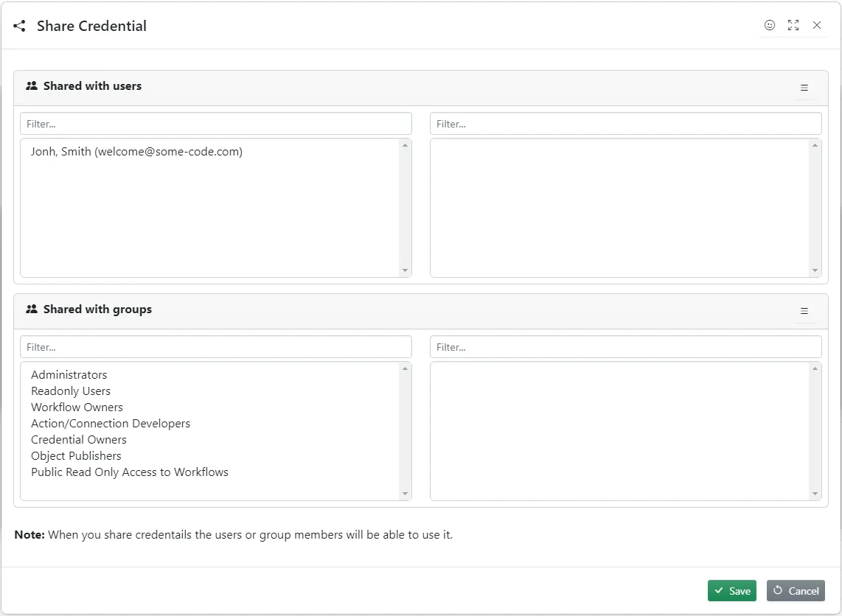Screen dimensions: 842x616
Task: Save the credential sharing settings
Action: (731, 591)
